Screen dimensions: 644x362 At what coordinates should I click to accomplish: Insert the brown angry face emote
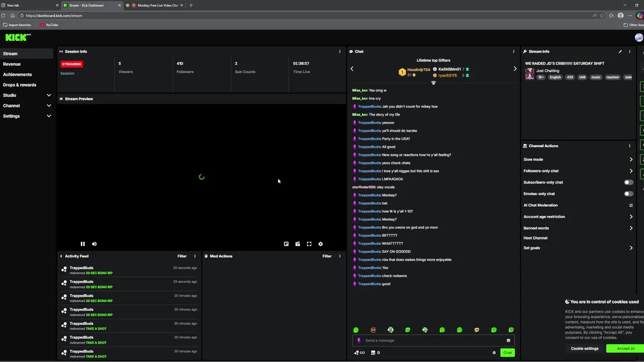373,330
